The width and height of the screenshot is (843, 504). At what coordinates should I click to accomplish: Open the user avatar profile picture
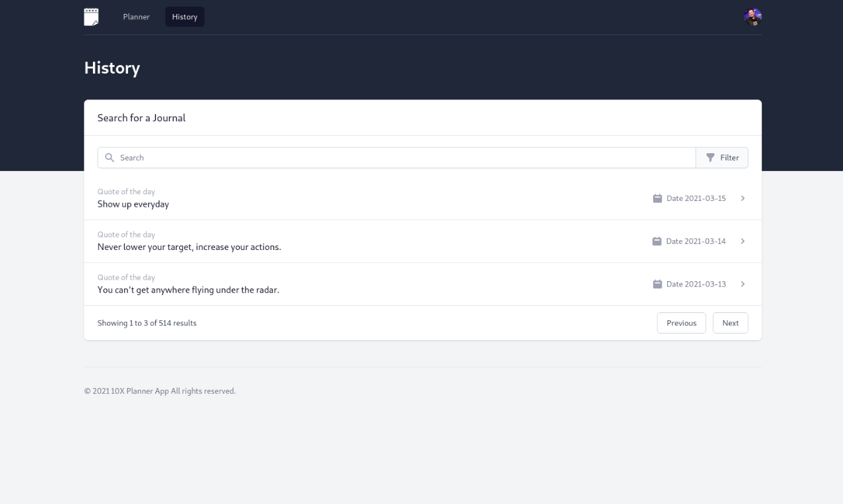pos(752,17)
